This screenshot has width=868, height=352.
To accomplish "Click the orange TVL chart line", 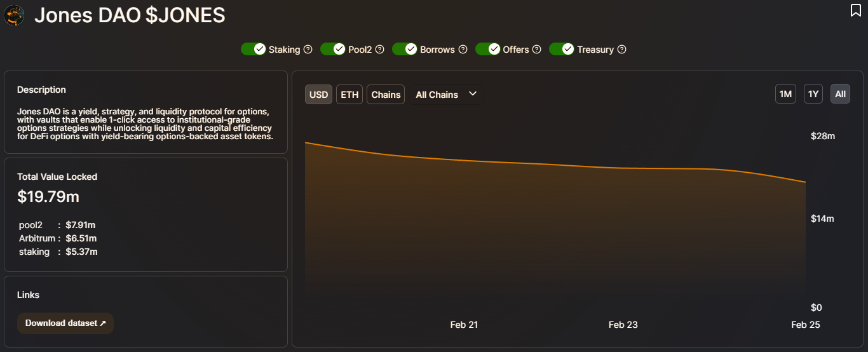I will 555,166.
